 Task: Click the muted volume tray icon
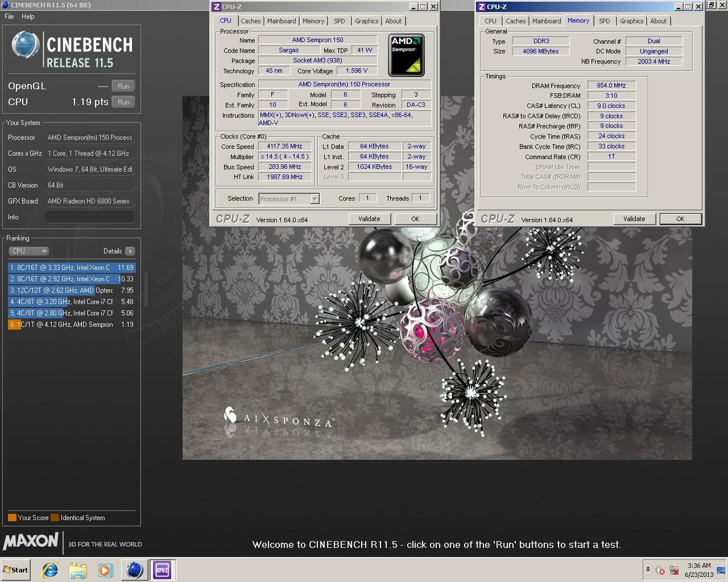(x=661, y=570)
